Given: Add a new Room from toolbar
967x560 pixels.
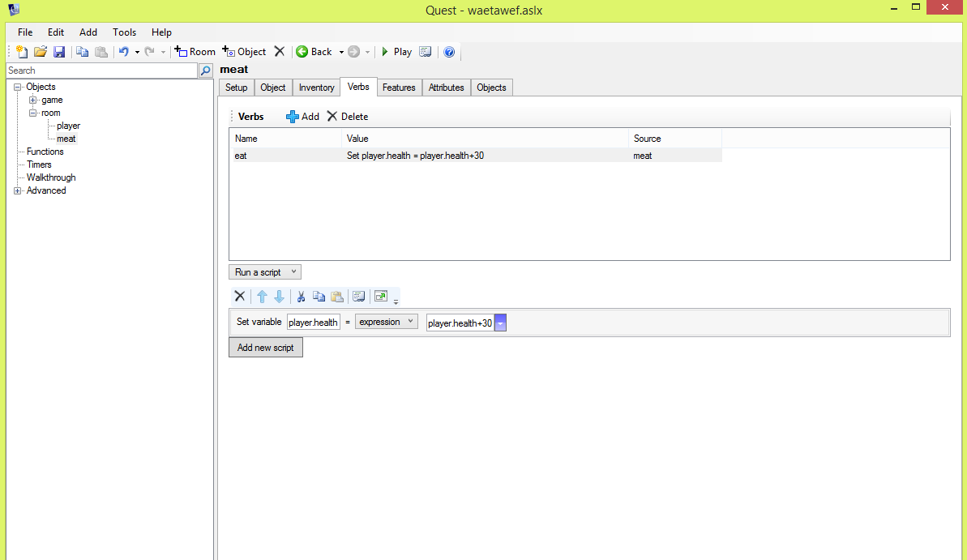Looking at the screenshot, I should pyautogui.click(x=195, y=52).
